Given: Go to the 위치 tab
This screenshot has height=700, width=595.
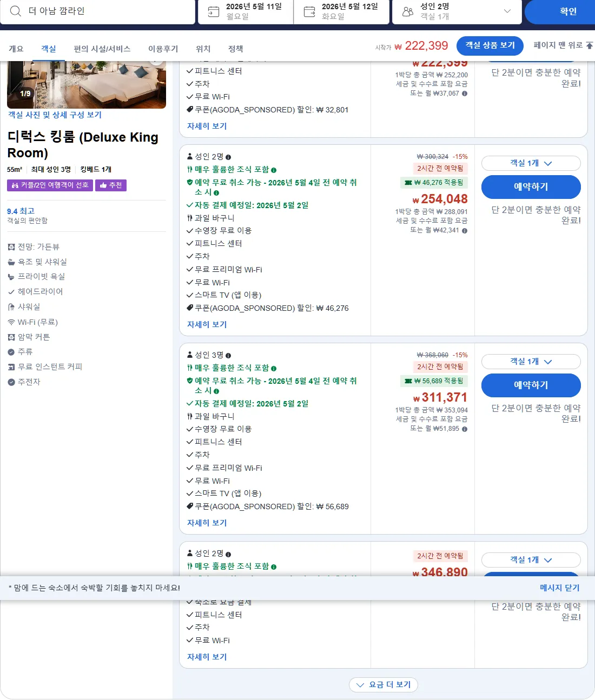Looking at the screenshot, I should 203,49.
